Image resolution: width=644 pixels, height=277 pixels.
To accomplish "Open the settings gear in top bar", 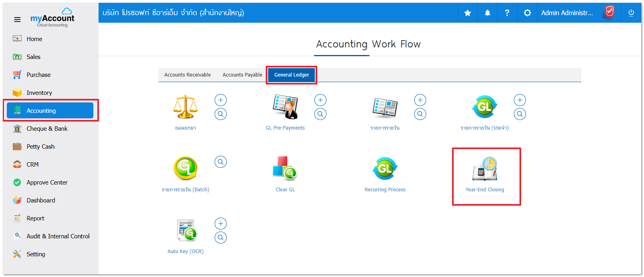I will pyautogui.click(x=527, y=13).
